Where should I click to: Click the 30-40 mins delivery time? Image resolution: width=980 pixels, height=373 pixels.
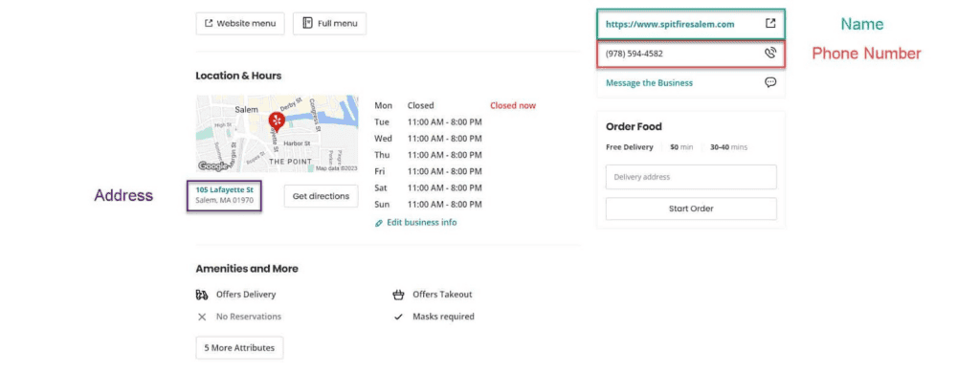coord(728,147)
